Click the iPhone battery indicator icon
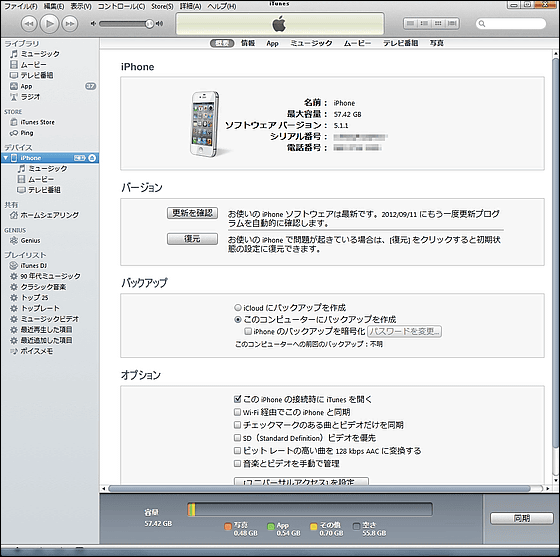560x557 pixels. pyautogui.click(x=79, y=158)
